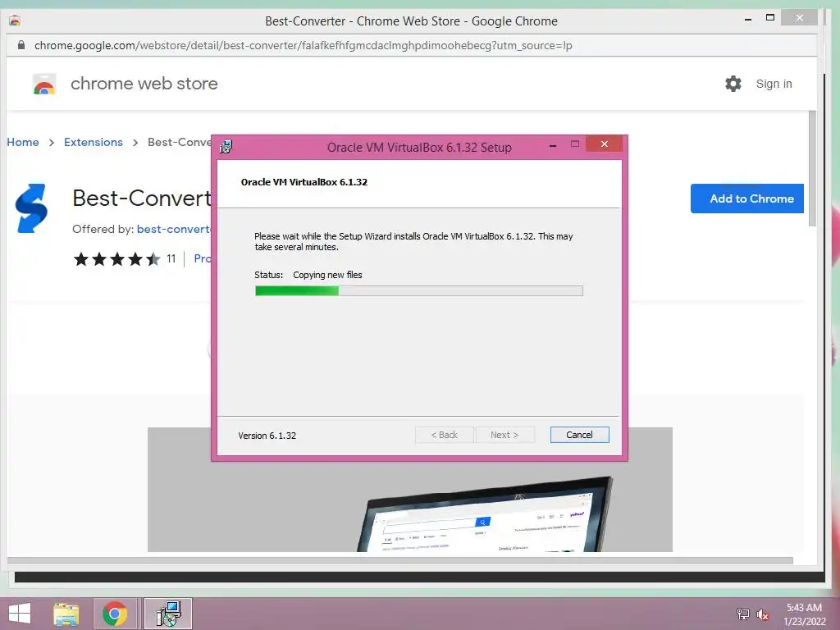Open the Windows Start button
Viewport: 840px width, 630px height.
tap(20, 614)
